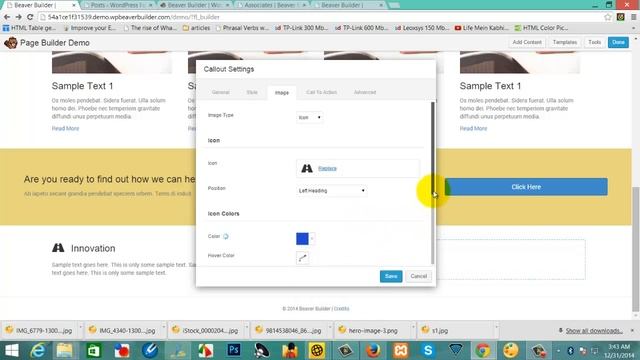Open Templates in the builder toolbar

tap(564, 42)
